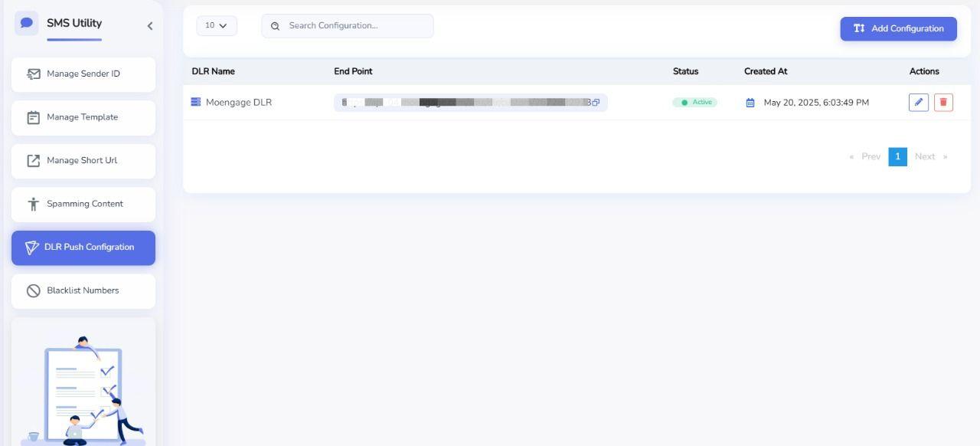Click the SMS Utility chat bubble logo
The width and height of the screenshot is (980, 446).
(27, 22)
